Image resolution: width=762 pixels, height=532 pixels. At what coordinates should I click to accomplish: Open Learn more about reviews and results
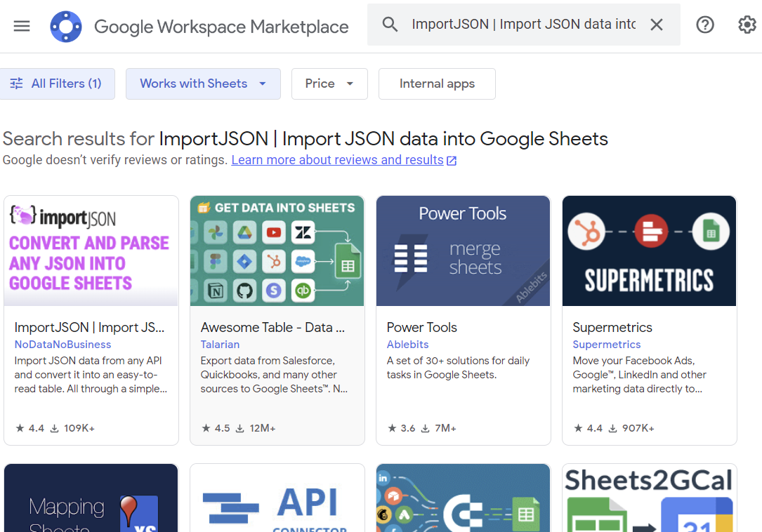pyautogui.click(x=337, y=160)
